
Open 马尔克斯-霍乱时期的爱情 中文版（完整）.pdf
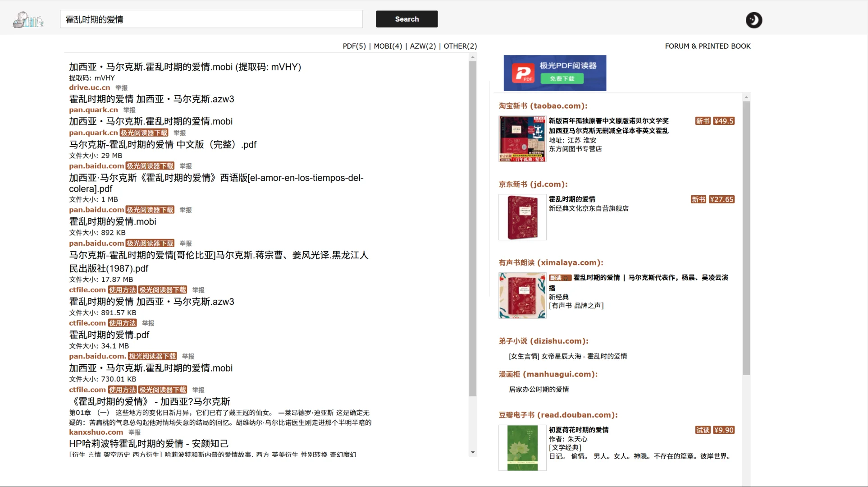pyautogui.click(x=163, y=144)
